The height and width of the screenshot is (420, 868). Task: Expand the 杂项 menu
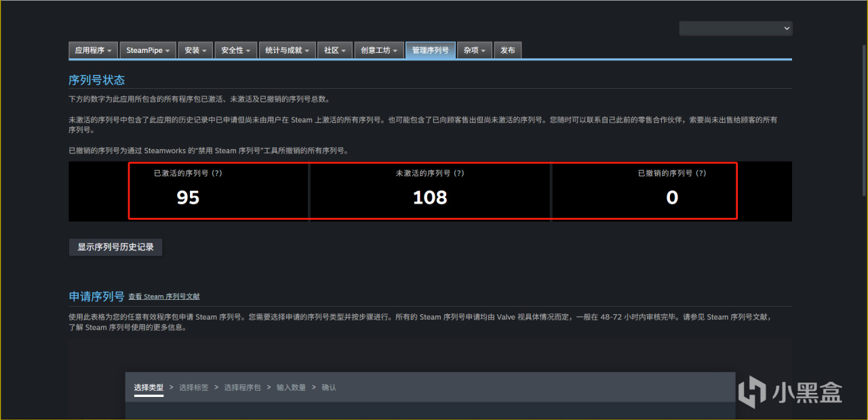coord(475,50)
